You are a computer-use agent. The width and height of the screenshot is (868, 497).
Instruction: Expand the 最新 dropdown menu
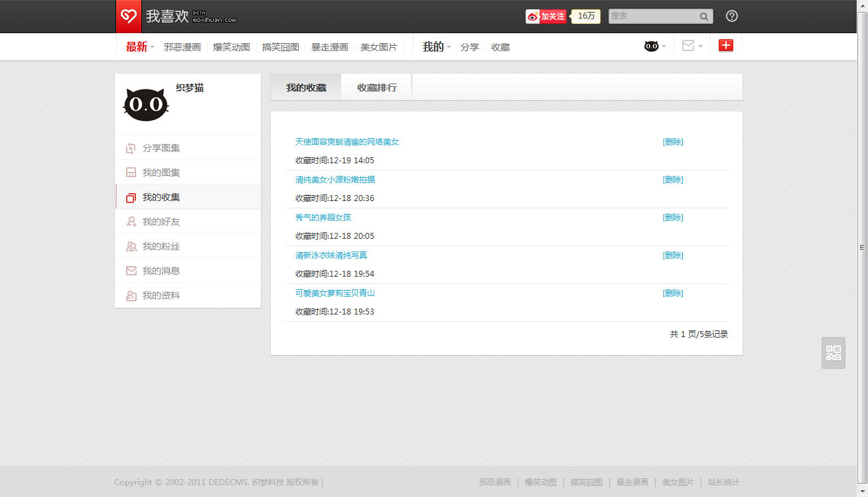139,47
